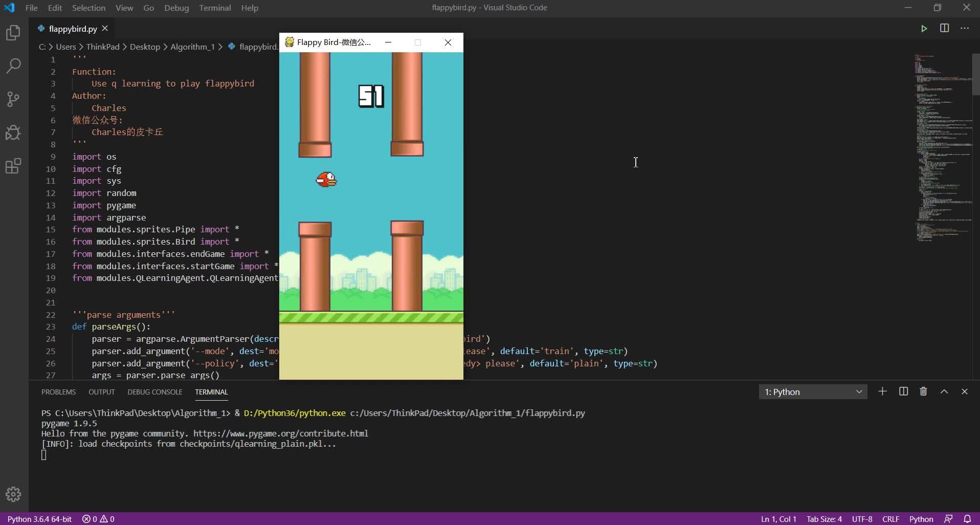Change line ending by clicking CRLF

(x=891, y=519)
